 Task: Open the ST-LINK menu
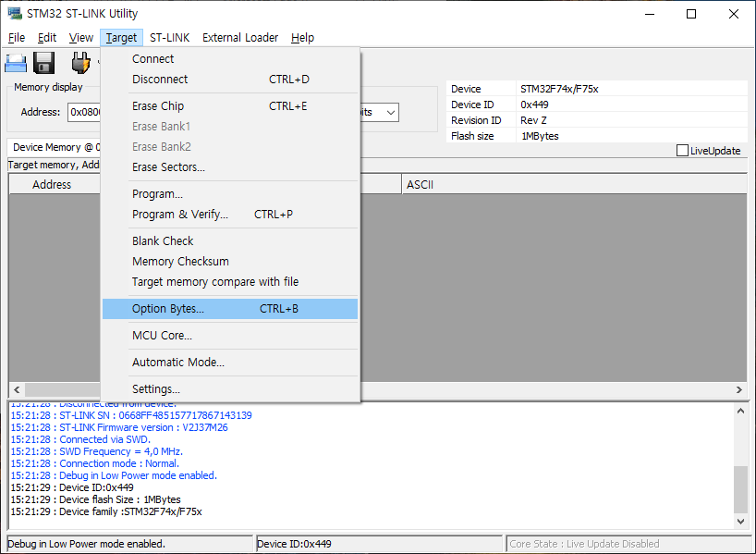pyautogui.click(x=170, y=38)
